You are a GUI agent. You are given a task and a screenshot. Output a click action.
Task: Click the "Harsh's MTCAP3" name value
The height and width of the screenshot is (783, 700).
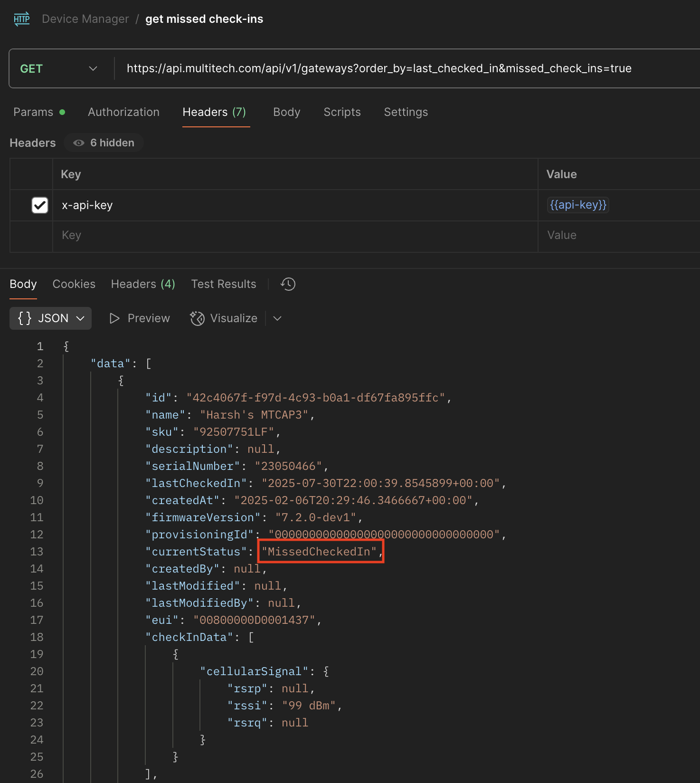point(254,415)
